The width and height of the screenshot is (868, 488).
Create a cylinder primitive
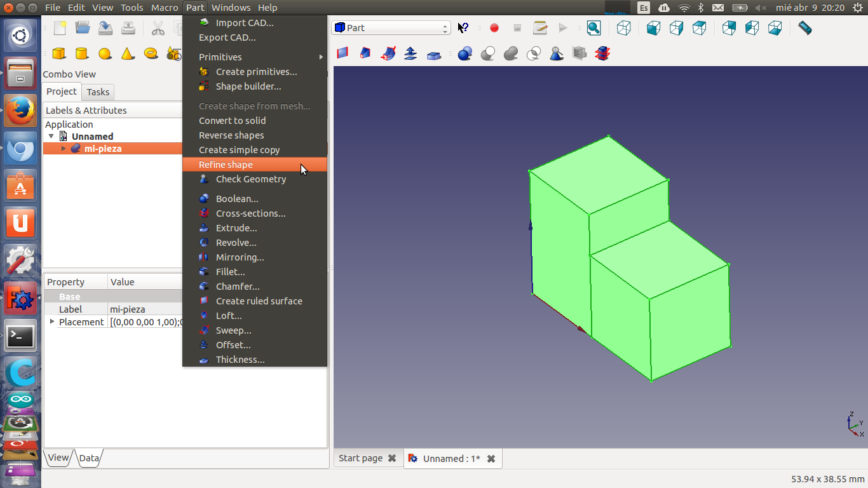pyautogui.click(x=81, y=53)
